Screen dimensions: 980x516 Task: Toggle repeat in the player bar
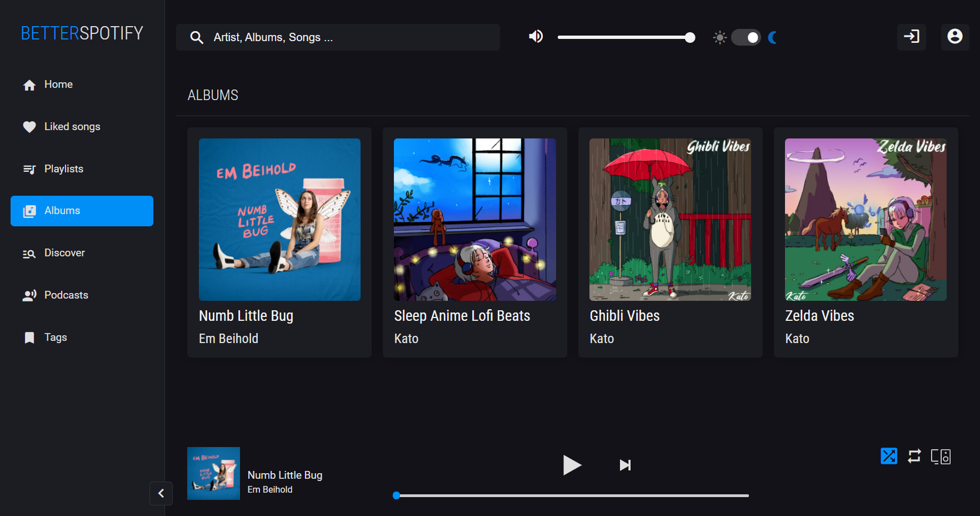click(x=914, y=457)
